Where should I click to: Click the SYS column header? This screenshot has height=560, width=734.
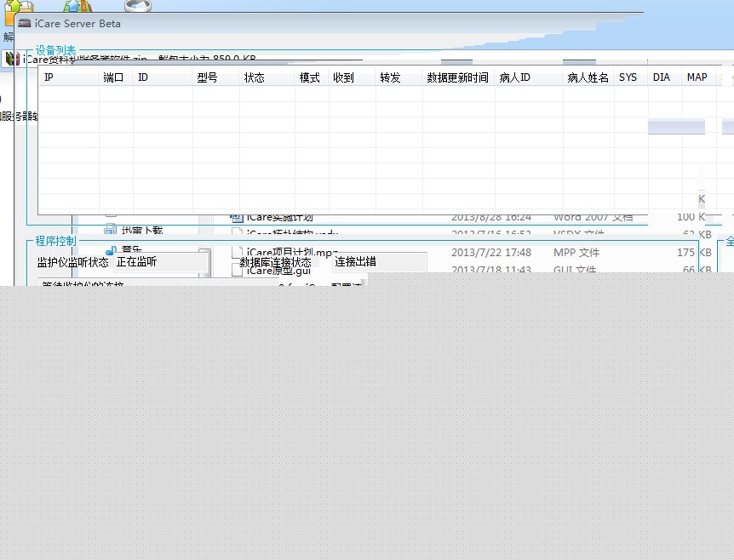click(x=631, y=77)
